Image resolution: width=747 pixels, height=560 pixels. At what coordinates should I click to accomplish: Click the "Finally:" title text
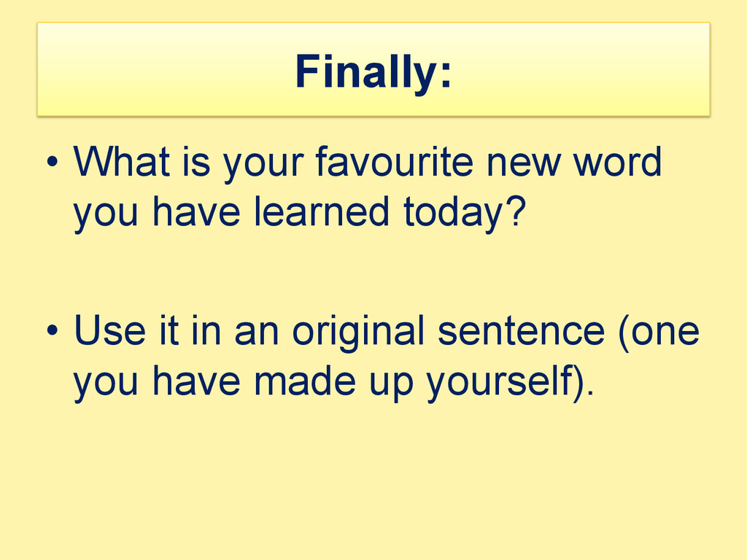click(373, 72)
